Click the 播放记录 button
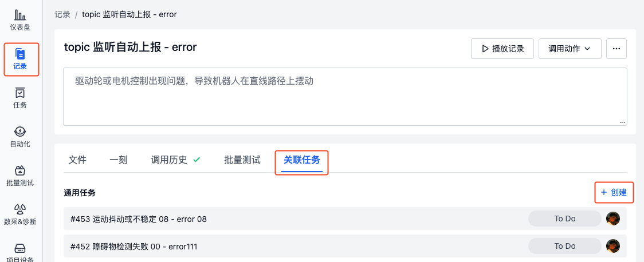This screenshot has width=644, height=262. tap(502, 49)
